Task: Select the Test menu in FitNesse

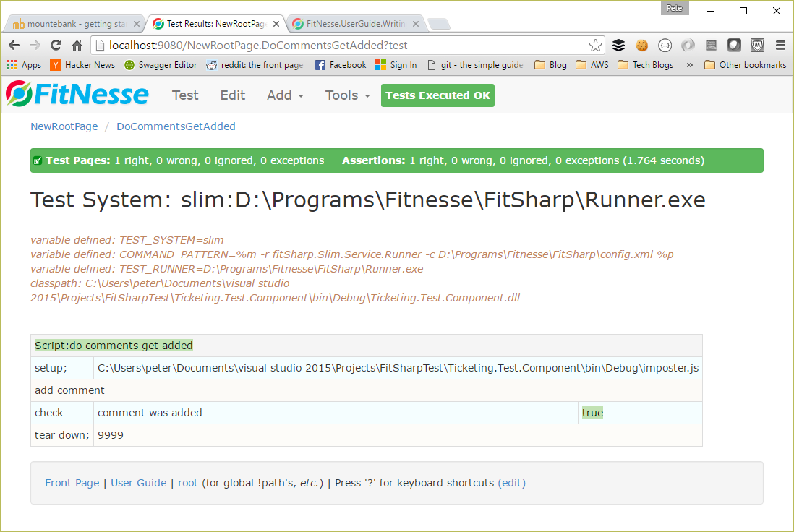Action: [185, 95]
